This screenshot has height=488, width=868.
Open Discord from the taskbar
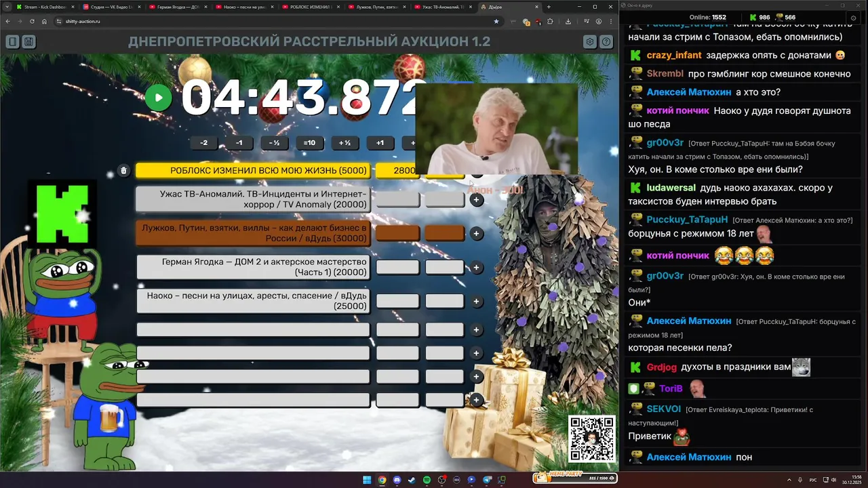pyautogui.click(x=397, y=480)
